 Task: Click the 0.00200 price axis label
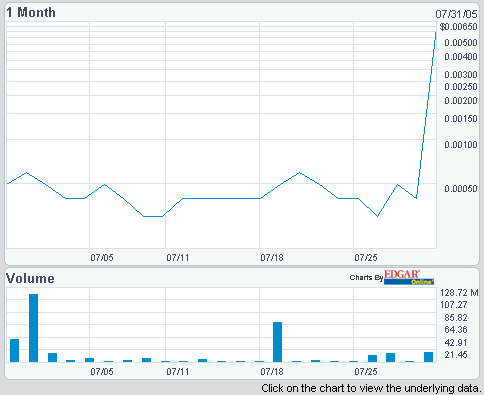coord(461,101)
